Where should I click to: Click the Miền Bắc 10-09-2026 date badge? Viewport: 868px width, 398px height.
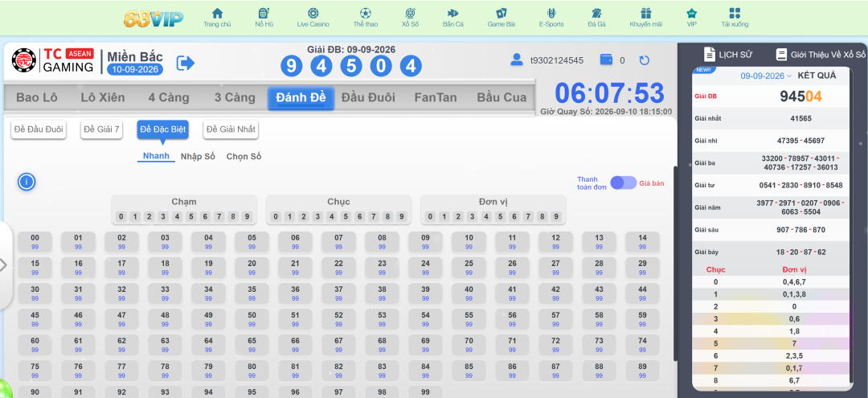tap(135, 69)
